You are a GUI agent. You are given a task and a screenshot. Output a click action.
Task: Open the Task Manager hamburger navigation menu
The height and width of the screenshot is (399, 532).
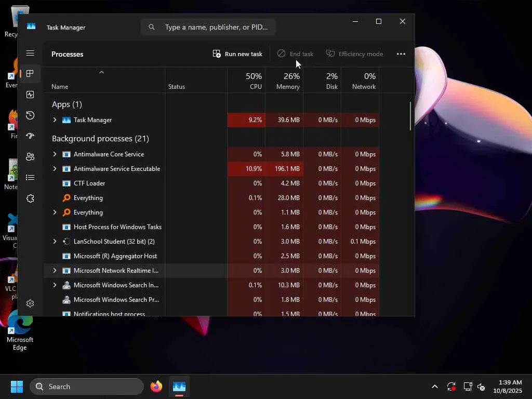point(30,53)
